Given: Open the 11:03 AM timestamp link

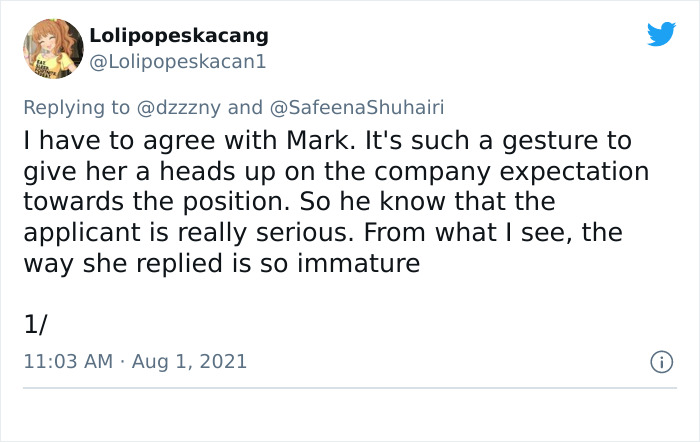Looking at the screenshot, I should (x=68, y=361).
